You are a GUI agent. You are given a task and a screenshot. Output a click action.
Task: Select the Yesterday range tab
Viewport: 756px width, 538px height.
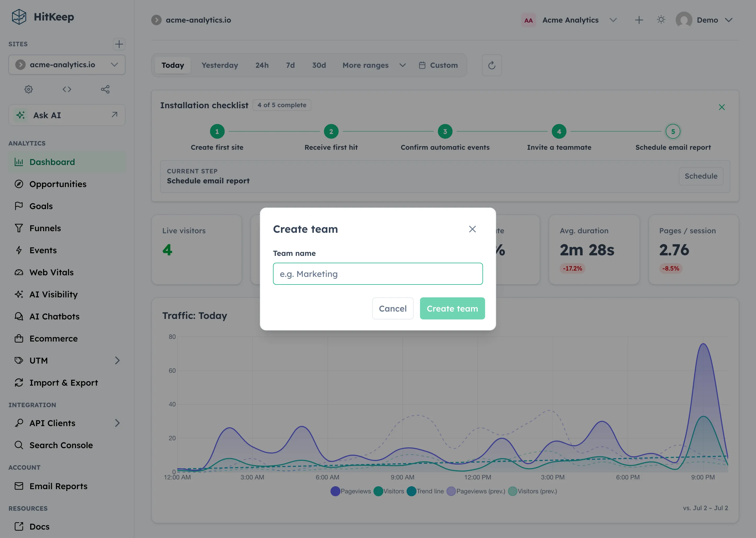click(220, 65)
